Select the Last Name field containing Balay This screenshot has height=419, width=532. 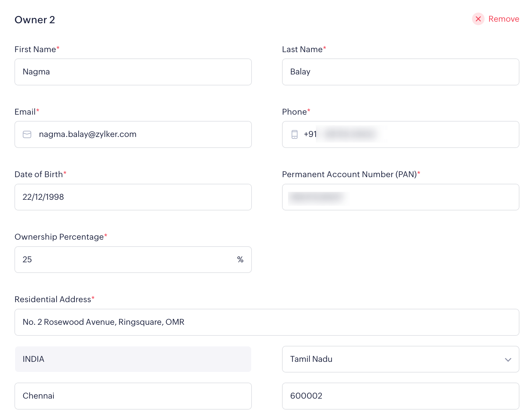(x=400, y=72)
